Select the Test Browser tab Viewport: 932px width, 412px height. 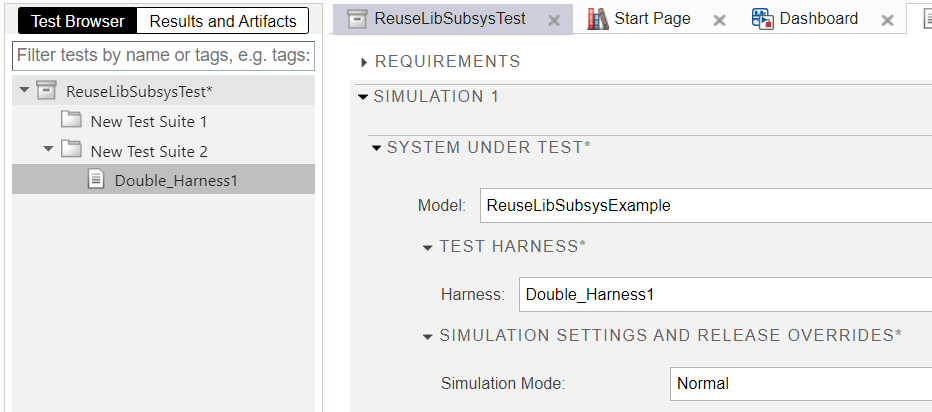point(78,21)
